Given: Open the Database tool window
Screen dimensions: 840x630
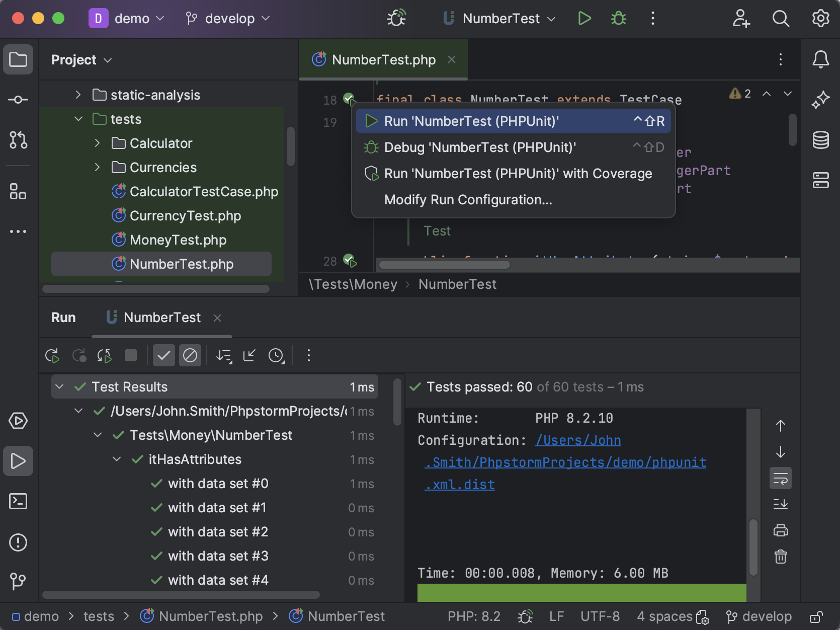Looking at the screenshot, I should (820, 140).
